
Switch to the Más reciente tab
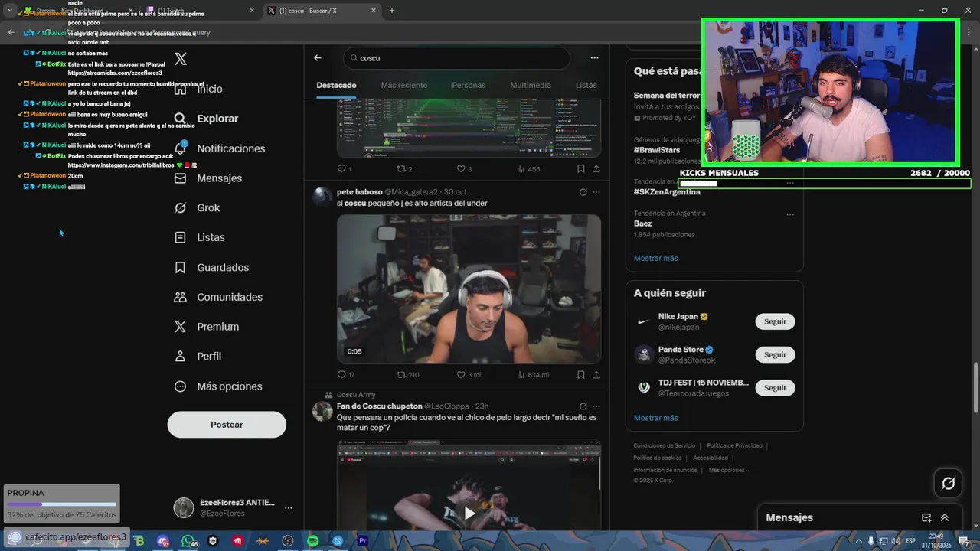(x=404, y=85)
